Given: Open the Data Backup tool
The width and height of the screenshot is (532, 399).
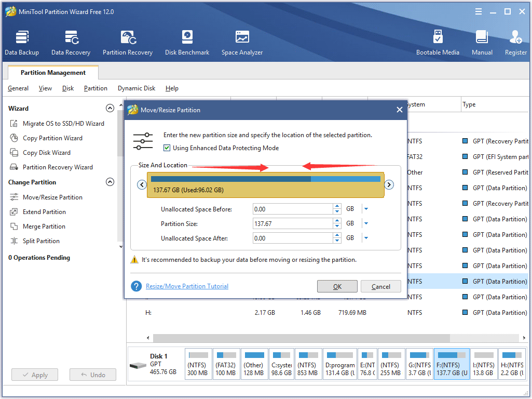Looking at the screenshot, I should [x=22, y=43].
